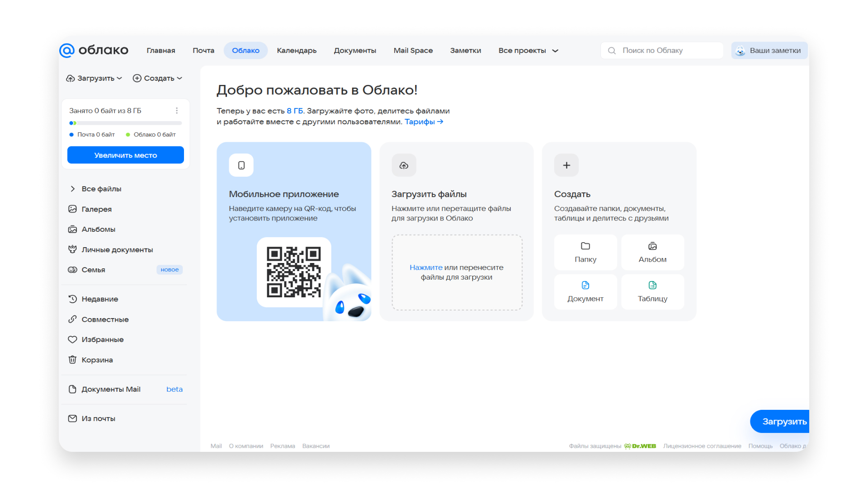Click the folder icon in the Папку tile
The width and height of the screenshot is (868, 488).
coord(585,246)
